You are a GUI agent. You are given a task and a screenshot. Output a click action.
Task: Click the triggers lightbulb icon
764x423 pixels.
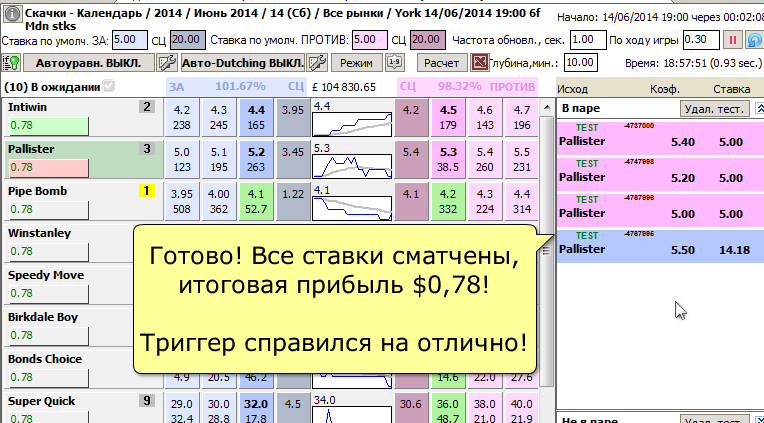(11, 63)
